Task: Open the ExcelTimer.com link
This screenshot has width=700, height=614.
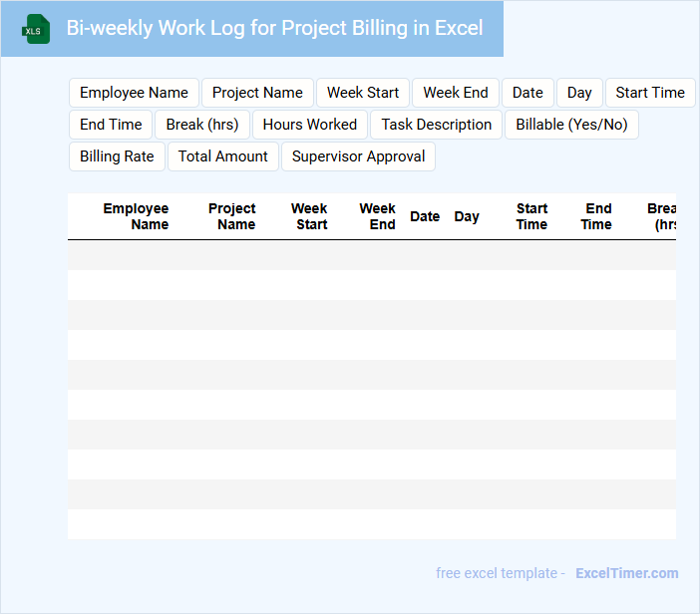Action: (627, 573)
